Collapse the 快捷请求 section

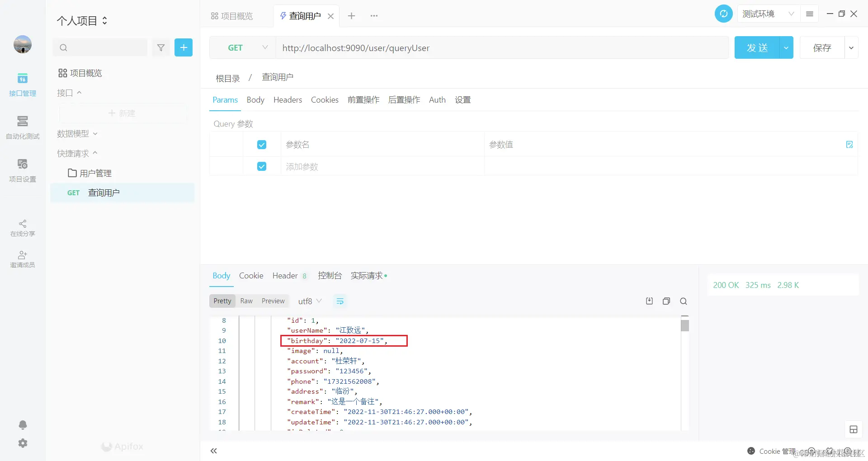point(77,154)
